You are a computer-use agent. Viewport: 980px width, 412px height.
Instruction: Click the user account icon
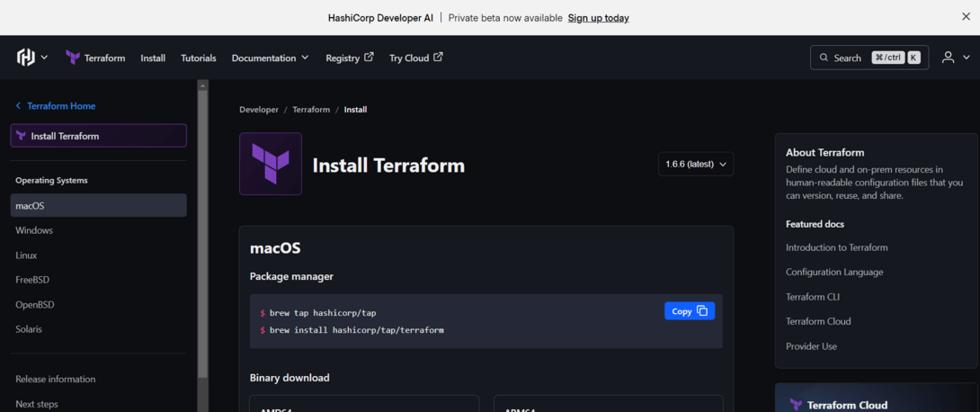[x=949, y=58]
